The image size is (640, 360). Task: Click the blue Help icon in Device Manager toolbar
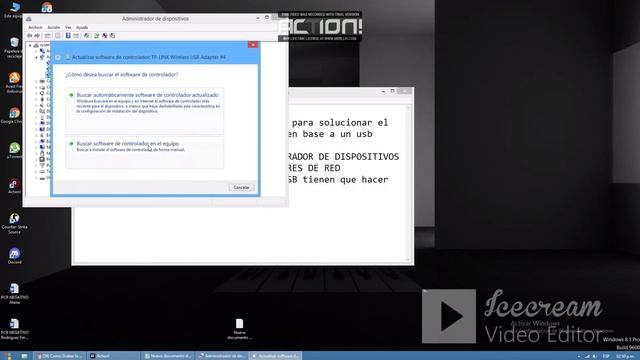pos(68,36)
